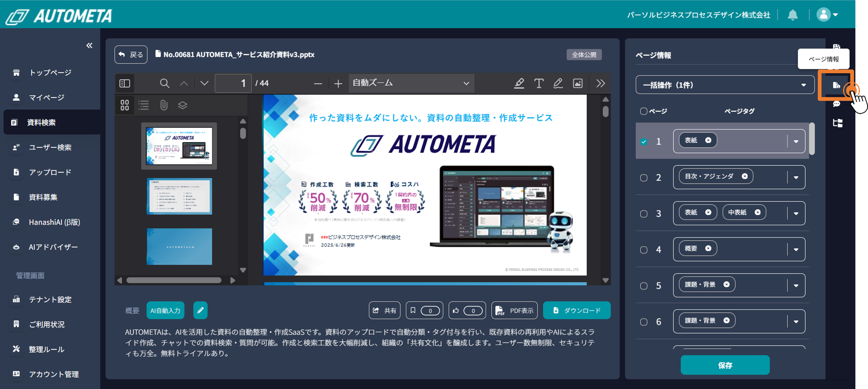Zoom out with the minus button
Viewport: 868px width, 389px height.
click(x=318, y=83)
